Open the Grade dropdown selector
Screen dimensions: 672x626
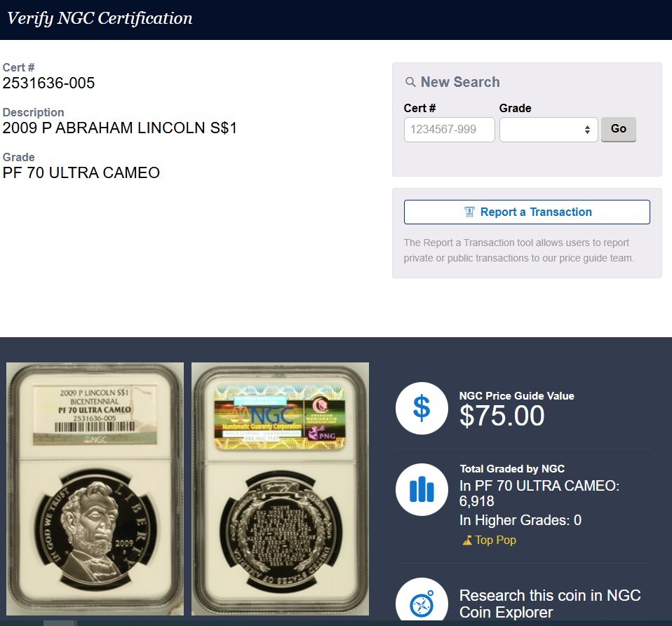point(548,129)
